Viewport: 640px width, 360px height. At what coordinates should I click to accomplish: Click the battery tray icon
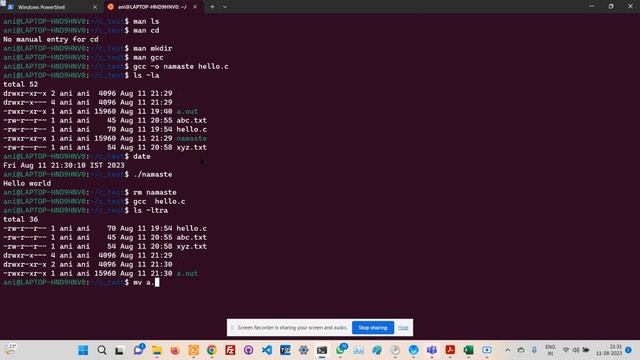click(x=586, y=350)
